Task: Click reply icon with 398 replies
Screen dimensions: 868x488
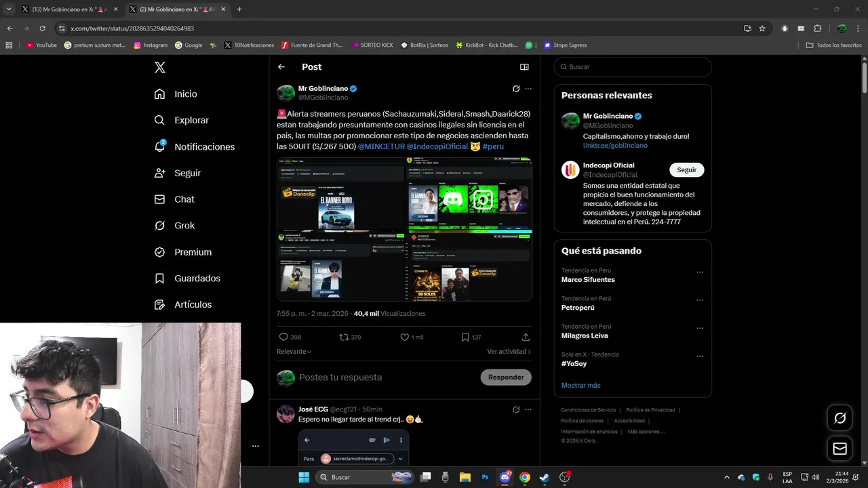Action: coord(283,337)
